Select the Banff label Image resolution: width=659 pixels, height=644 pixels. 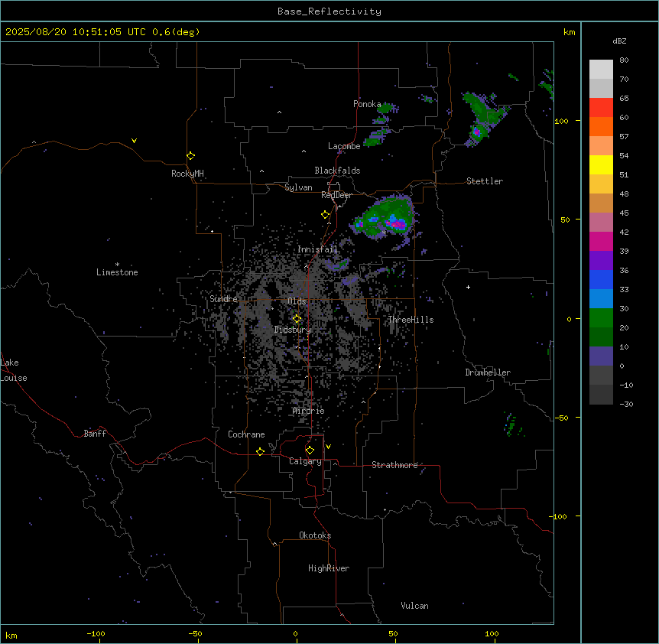(95, 434)
